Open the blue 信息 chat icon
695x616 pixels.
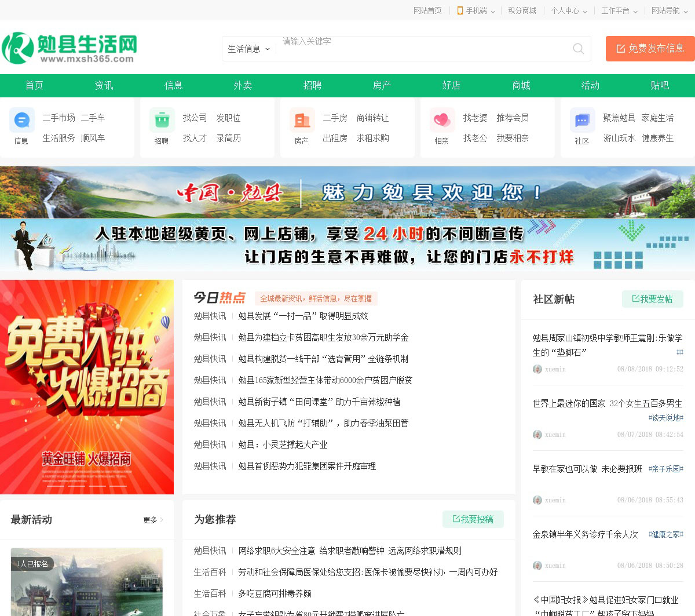point(21,121)
